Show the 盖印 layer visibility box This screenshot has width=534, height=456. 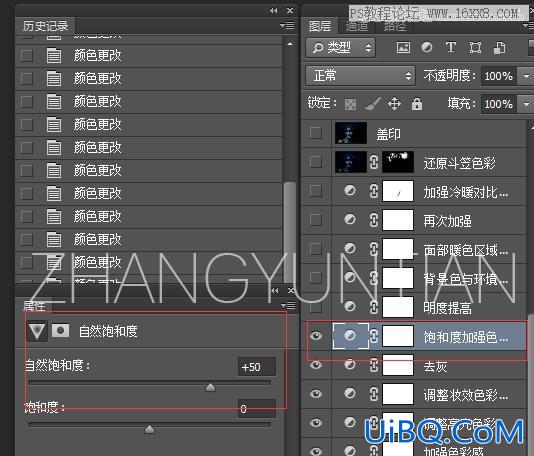315,132
